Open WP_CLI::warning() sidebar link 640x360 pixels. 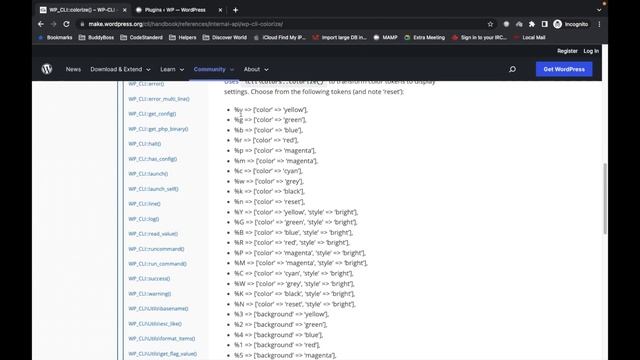[x=150, y=294]
